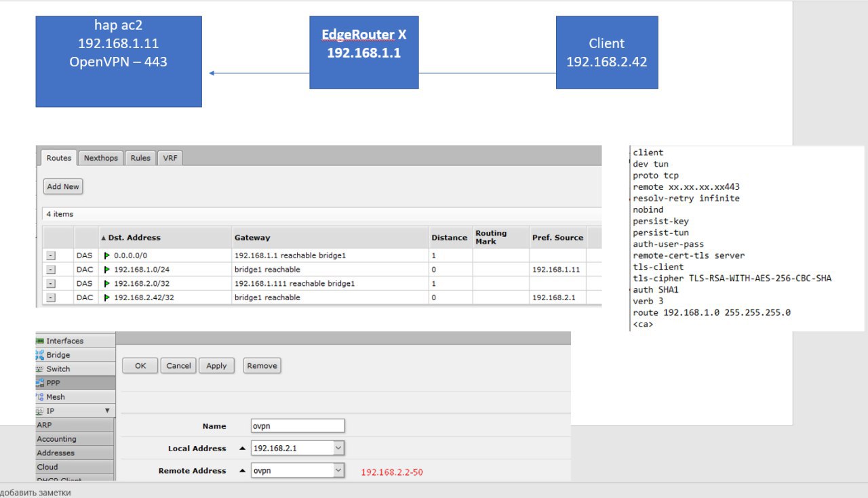Click the Name field containing ovpn
Image resolution: width=868 pixels, height=498 pixels.
(298, 426)
